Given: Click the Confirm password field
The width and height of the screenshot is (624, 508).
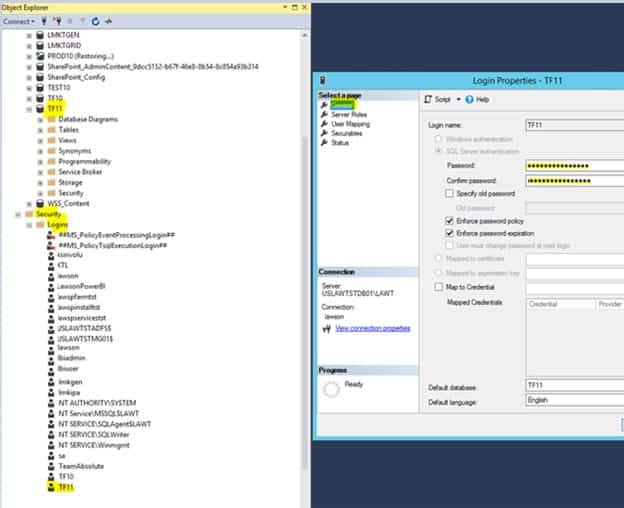Looking at the screenshot, I should point(575,181).
